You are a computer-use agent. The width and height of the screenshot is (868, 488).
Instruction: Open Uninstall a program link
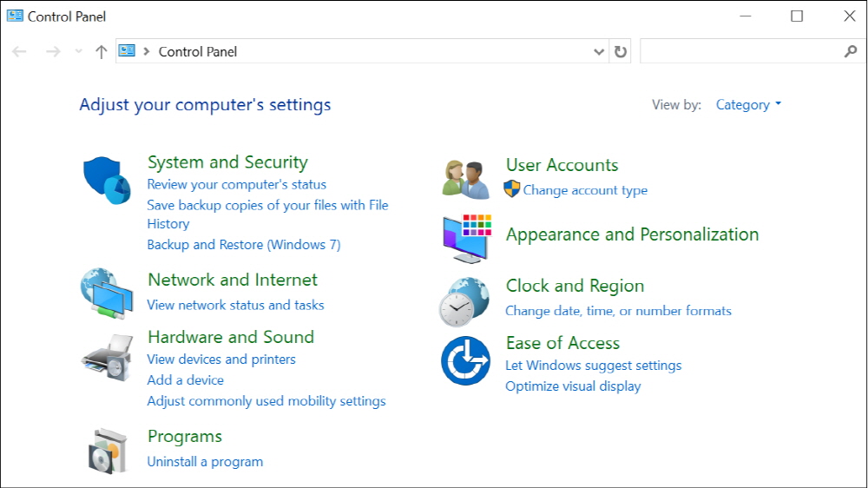point(205,462)
